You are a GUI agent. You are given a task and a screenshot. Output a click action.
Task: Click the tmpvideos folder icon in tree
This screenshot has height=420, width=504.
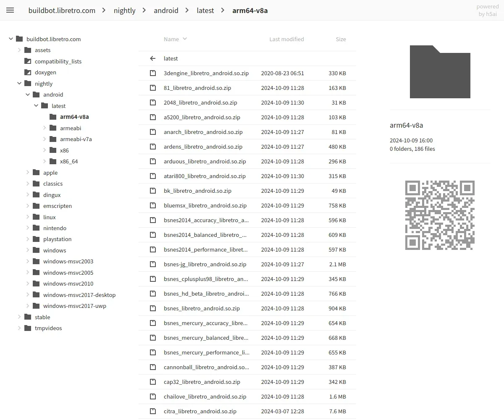point(28,328)
